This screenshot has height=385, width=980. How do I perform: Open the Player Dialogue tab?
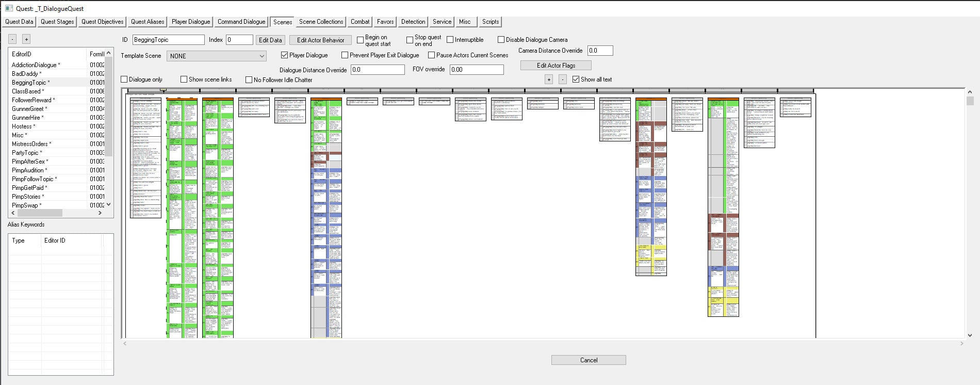[191, 22]
